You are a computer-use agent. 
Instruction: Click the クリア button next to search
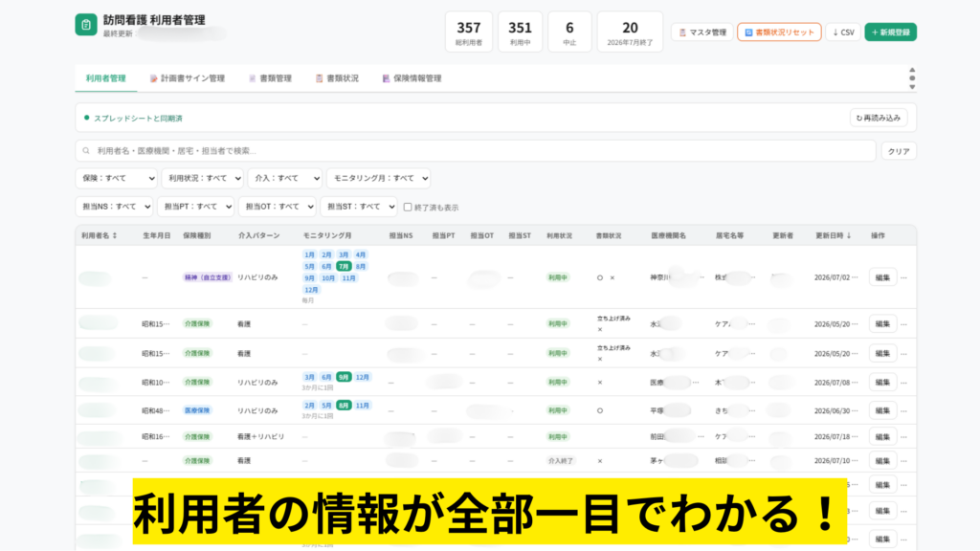point(899,151)
